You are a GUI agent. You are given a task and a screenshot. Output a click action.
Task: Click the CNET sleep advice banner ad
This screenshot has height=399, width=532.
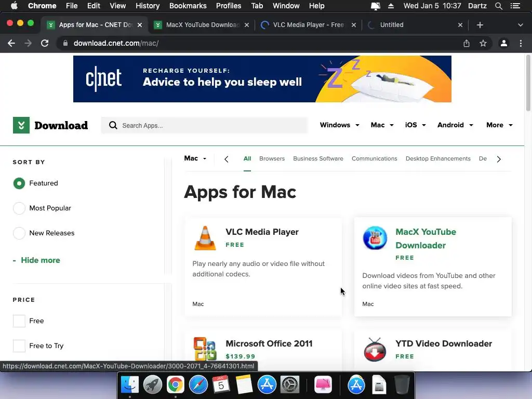tap(262, 79)
